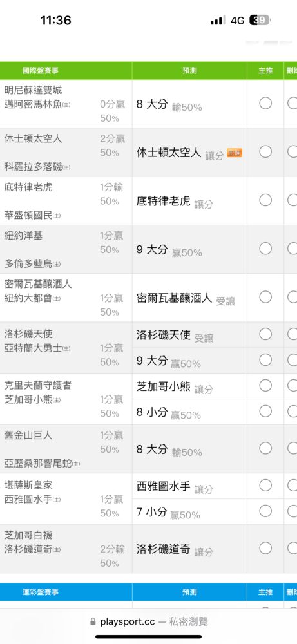Select 主推 radio for 休士頓太空人 讓分
The width and height of the screenshot is (297, 644).
point(265,152)
